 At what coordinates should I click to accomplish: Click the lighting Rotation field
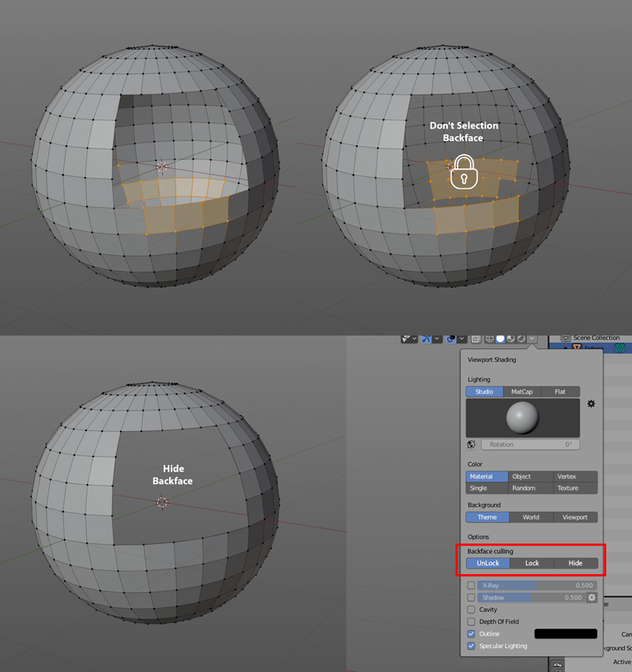point(530,445)
